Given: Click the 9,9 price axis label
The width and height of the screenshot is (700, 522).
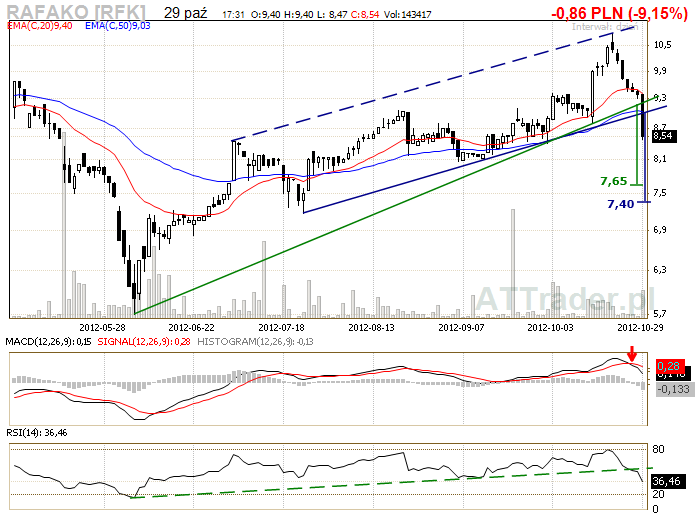Looking at the screenshot, I should 660,71.
